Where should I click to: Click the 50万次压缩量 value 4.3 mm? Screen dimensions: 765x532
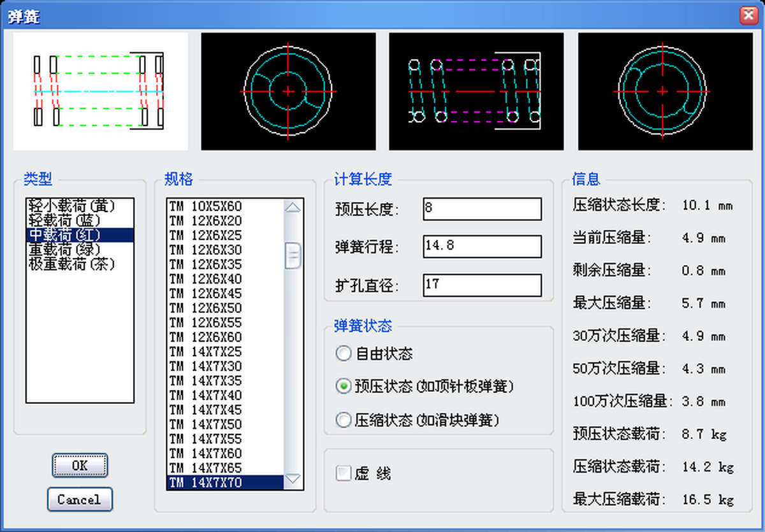point(703,369)
